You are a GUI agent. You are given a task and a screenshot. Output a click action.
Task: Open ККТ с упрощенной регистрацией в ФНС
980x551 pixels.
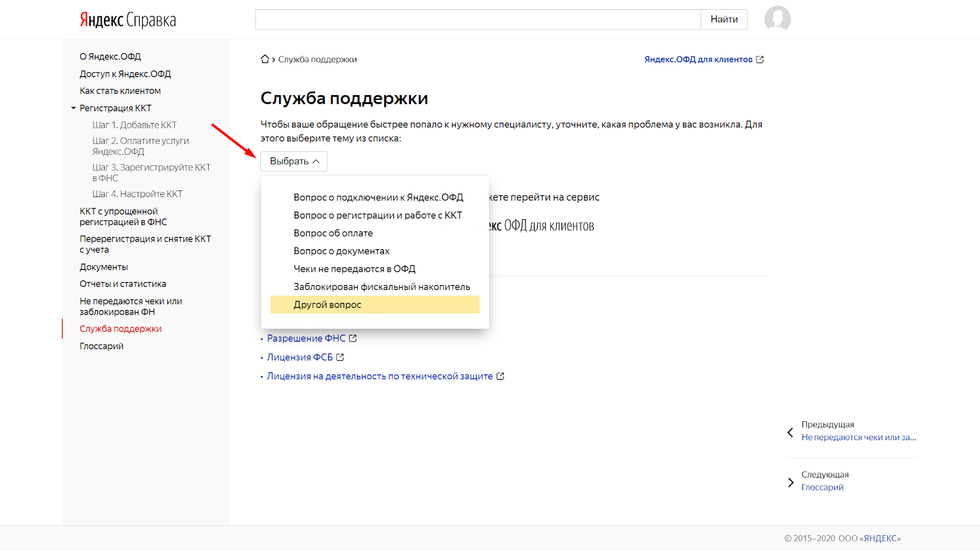(123, 217)
